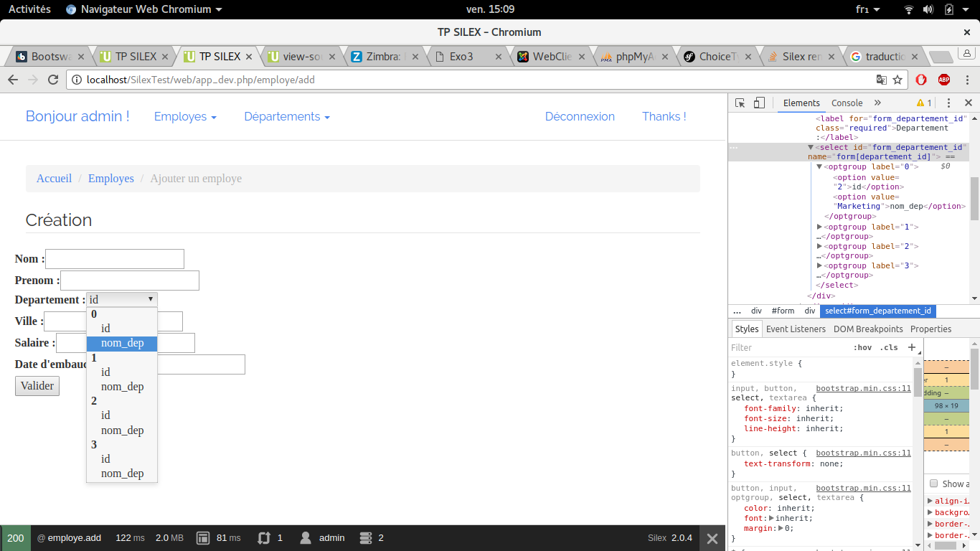This screenshot has width=980, height=551.
Task: Toggle the DevTools device toolbar icon
Action: pyautogui.click(x=760, y=103)
